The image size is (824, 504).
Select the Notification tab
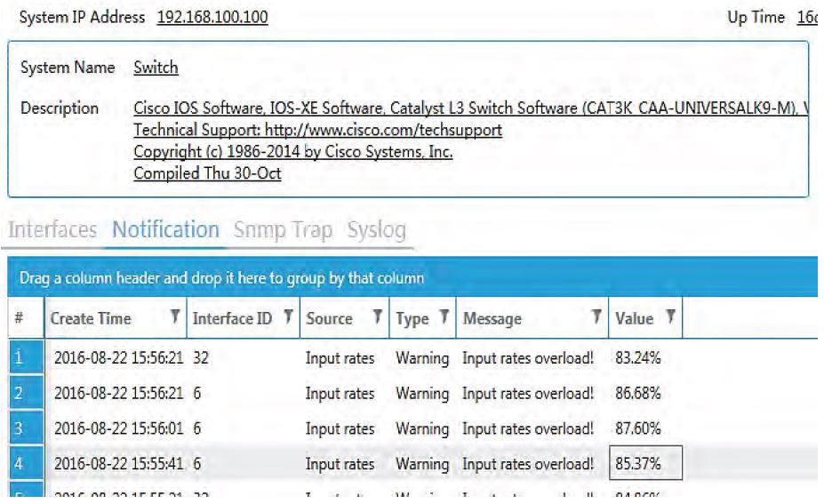tap(165, 230)
